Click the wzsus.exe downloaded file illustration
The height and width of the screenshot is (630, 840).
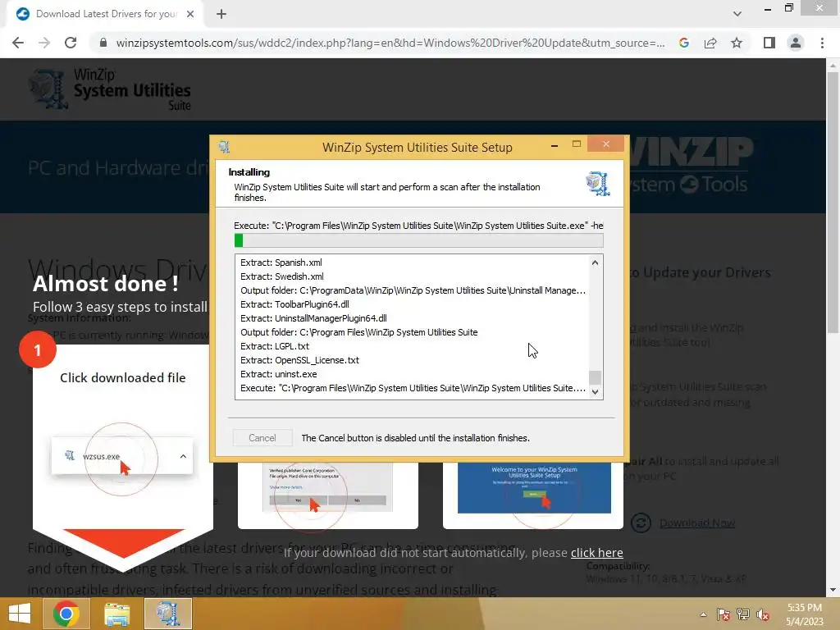tap(122, 456)
